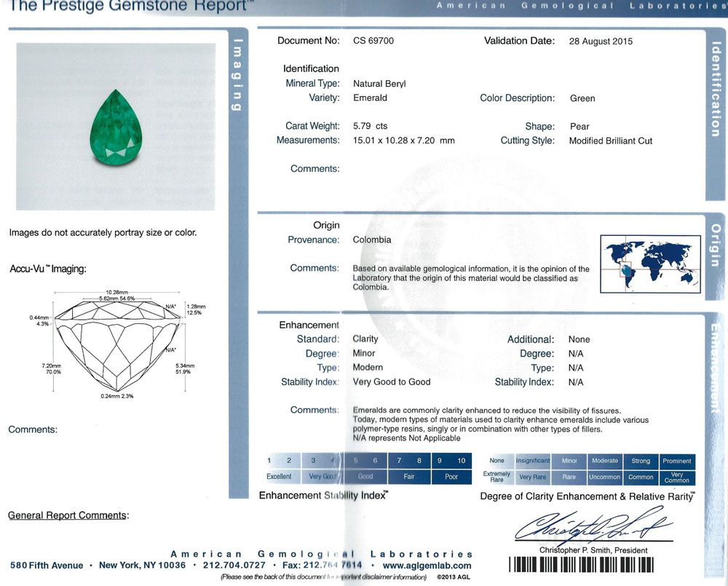Click address '580 Fifth Avenue'
Image resolution: width=728 pixels, height=586 pixels.
pos(47,566)
